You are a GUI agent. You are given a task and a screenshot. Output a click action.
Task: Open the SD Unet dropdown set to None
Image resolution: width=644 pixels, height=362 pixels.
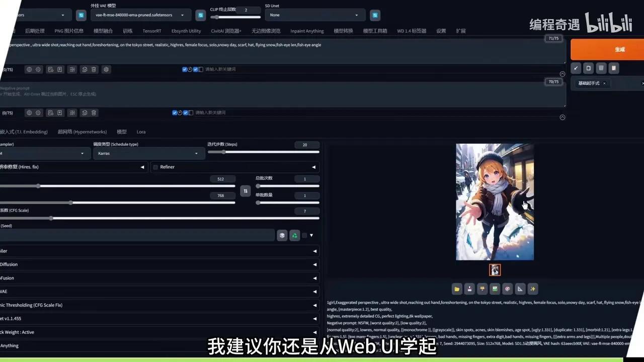314,15
